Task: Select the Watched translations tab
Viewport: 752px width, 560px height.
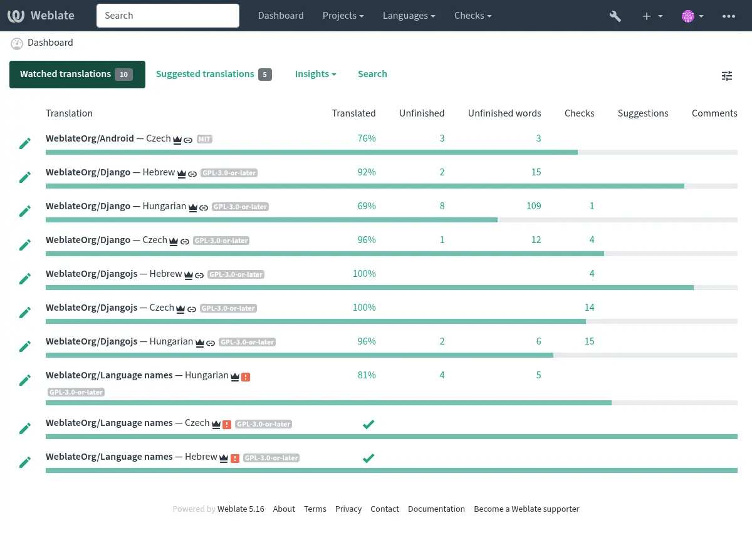Action: [77, 74]
